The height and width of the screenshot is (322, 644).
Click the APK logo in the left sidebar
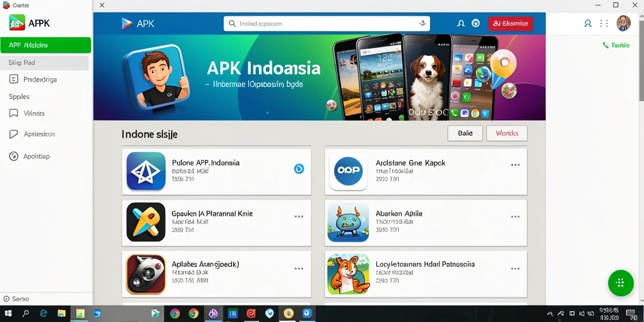[17, 23]
